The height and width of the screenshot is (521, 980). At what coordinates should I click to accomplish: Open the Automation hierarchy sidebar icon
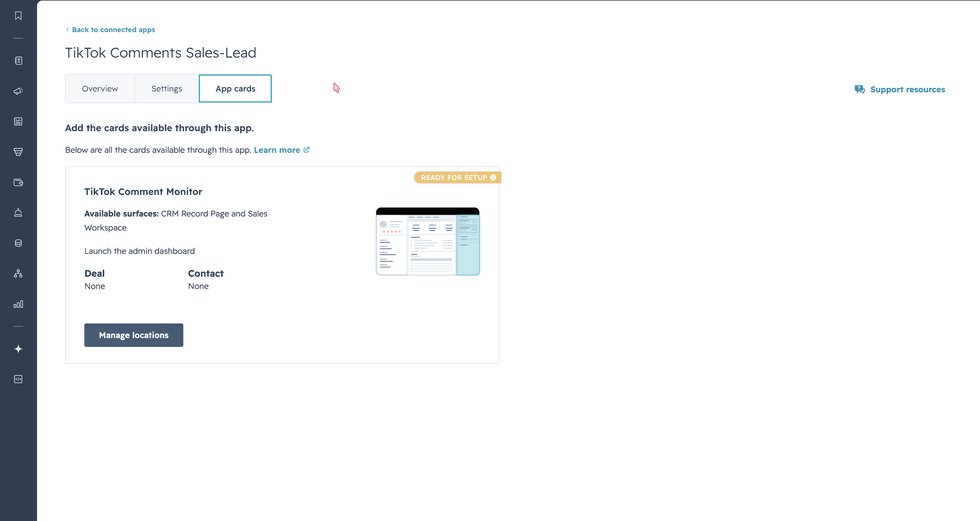18,274
